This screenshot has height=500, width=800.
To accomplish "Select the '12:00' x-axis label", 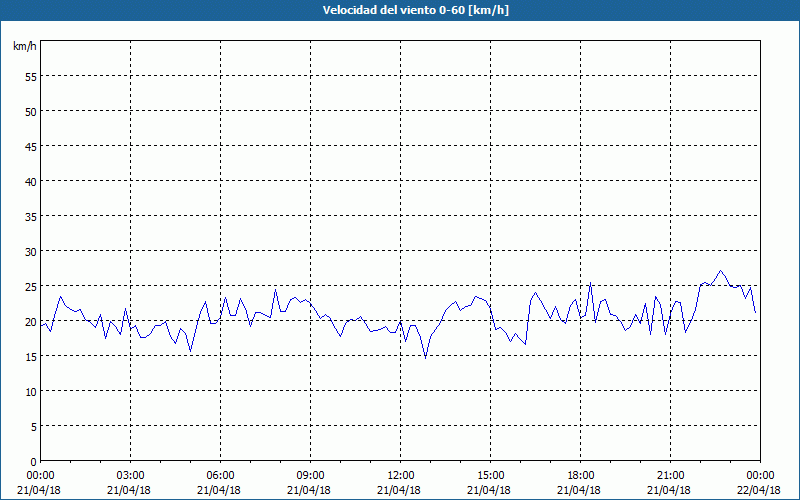I will point(401,476).
